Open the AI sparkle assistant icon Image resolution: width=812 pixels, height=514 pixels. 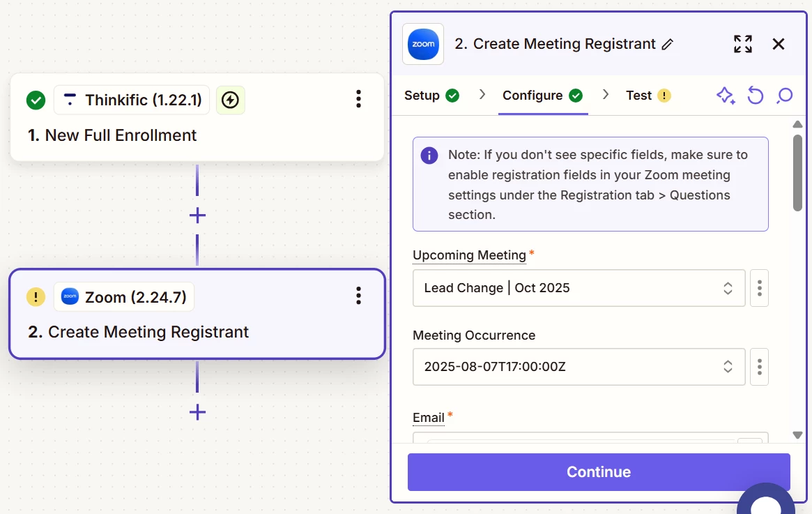click(726, 96)
